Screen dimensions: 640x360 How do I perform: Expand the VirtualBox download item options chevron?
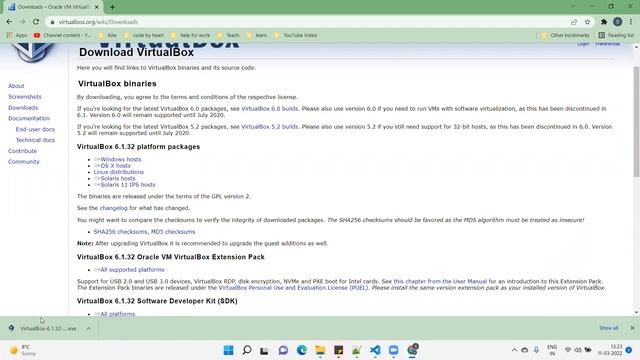pos(89,328)
